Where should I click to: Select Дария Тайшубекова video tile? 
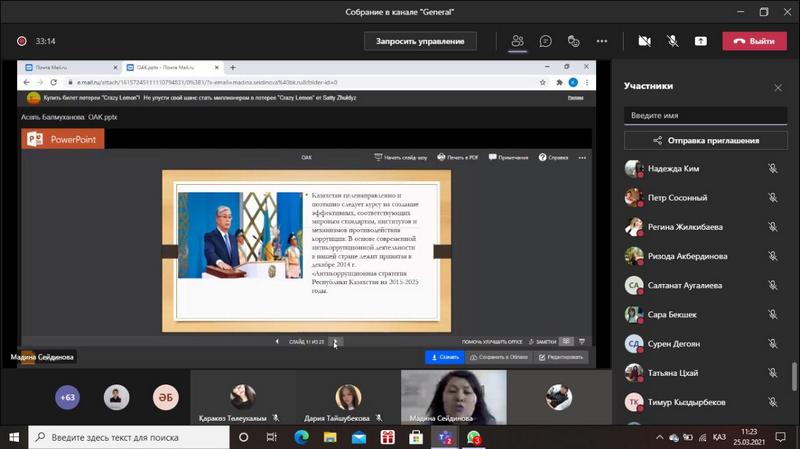(348, 397)
